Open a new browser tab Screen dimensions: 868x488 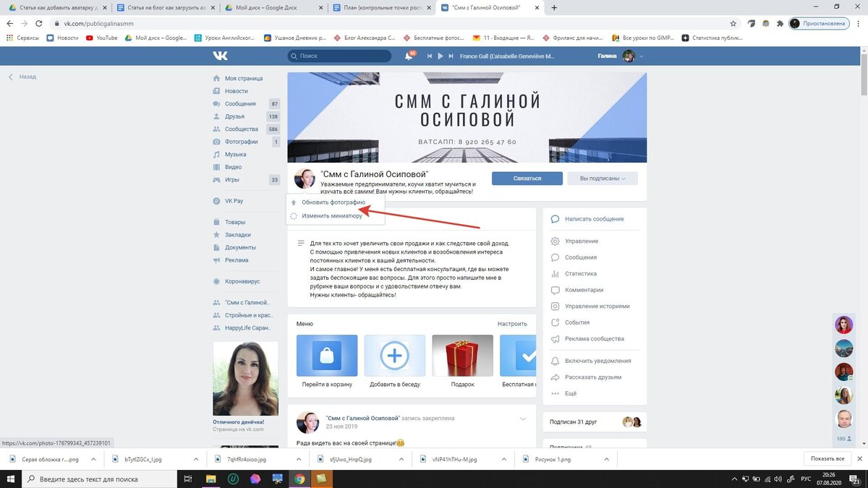554,8
